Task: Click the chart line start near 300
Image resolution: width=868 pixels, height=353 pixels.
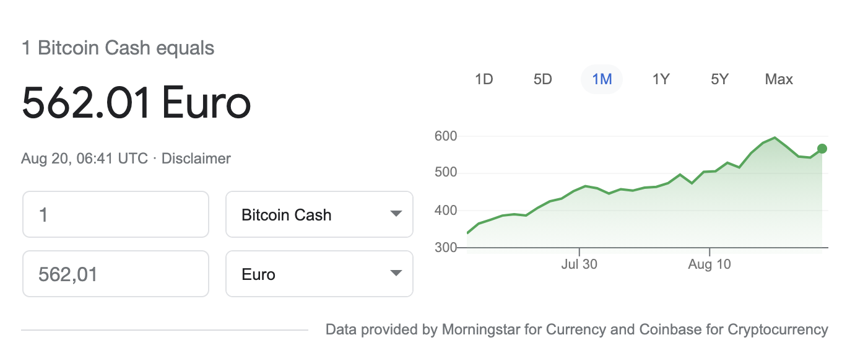Action: point(467,233)
